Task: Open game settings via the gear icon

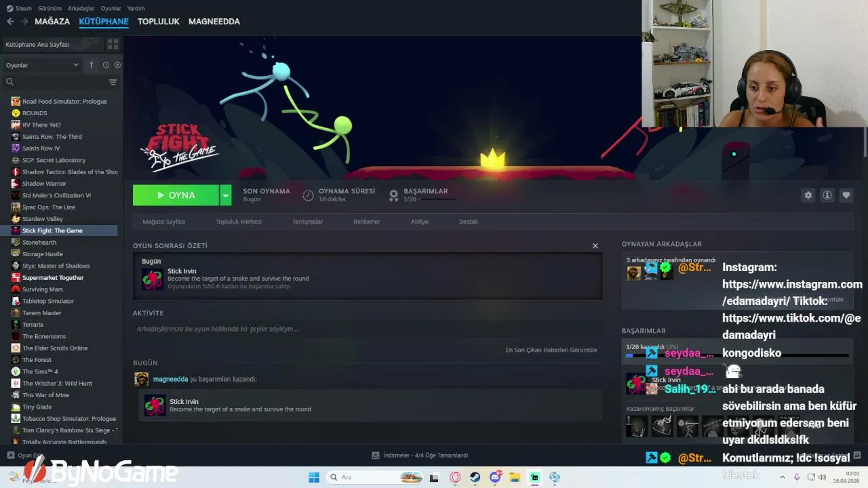Action: [x=808, y=195]
